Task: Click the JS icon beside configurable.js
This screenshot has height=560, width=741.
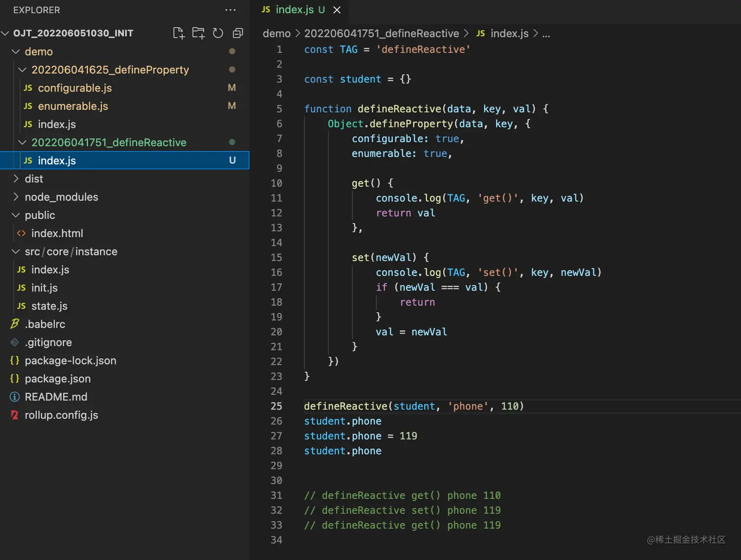Action: [28, 88]
